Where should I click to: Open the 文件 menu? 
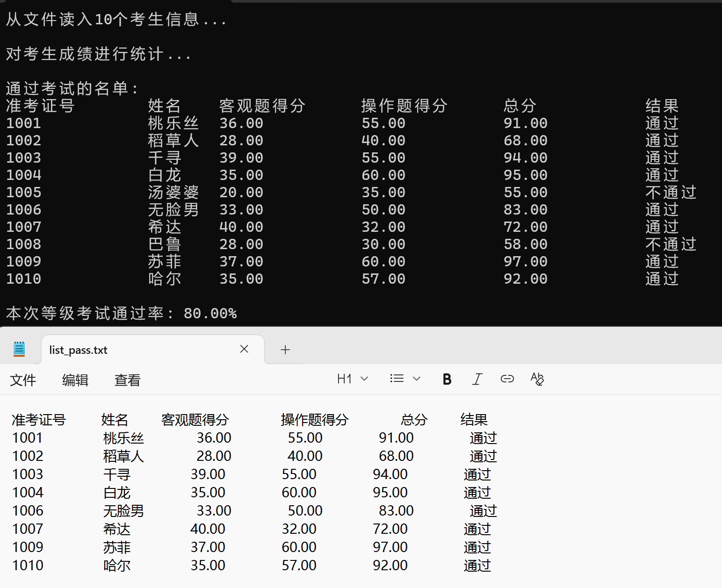click(23, 380)
